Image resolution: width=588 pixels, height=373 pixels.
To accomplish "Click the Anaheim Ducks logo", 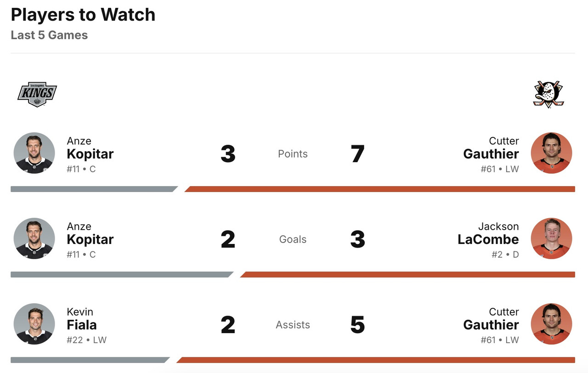I will click(548, 94).
